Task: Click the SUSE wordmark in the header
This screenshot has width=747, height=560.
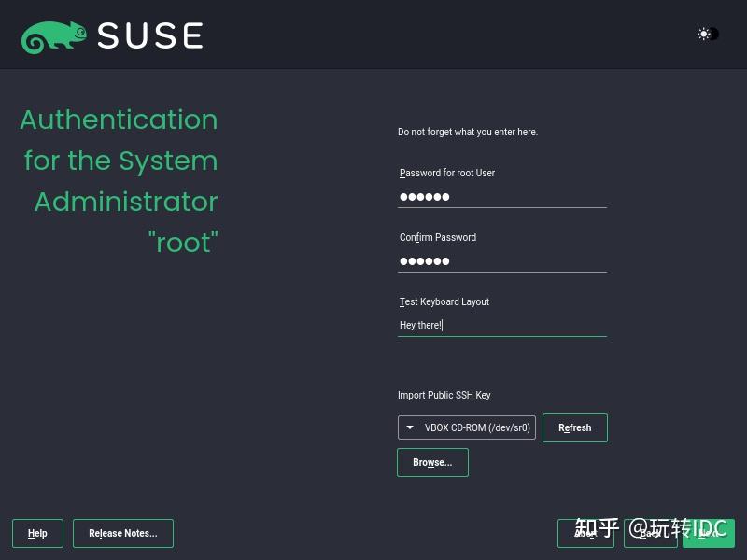Action: pyautogui.click(x=149, y=35)
